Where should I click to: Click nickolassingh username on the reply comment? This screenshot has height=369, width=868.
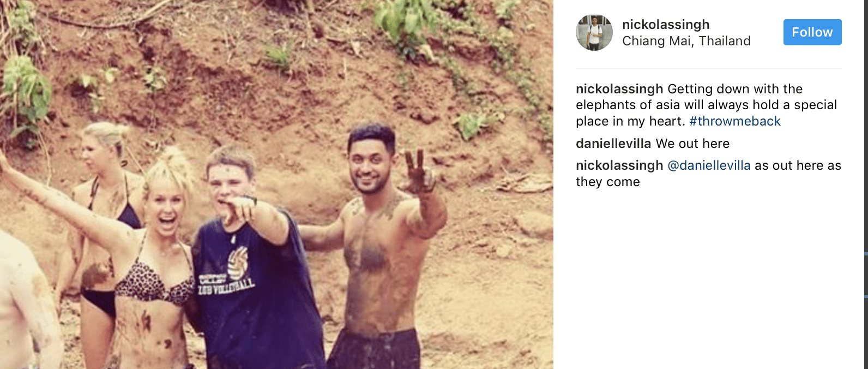(x=619, y=165)
